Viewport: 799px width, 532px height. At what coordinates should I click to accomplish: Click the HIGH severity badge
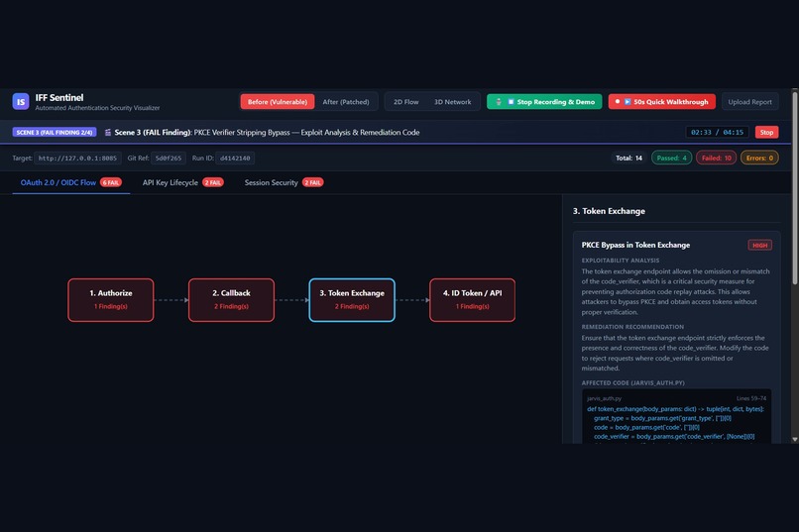pos(759,246)
